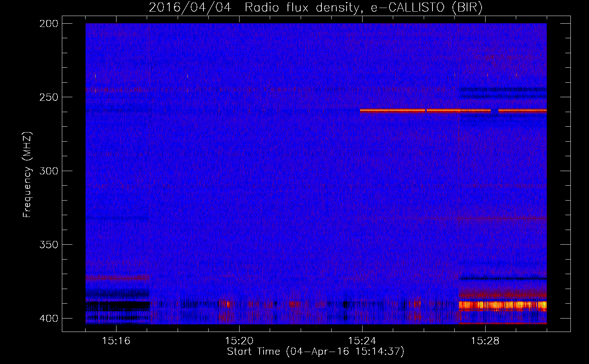The height and width of the screenshot is (364, 589).
Task: Click the Frequency (MHZ) axis caption
Action: coord(27,175)
